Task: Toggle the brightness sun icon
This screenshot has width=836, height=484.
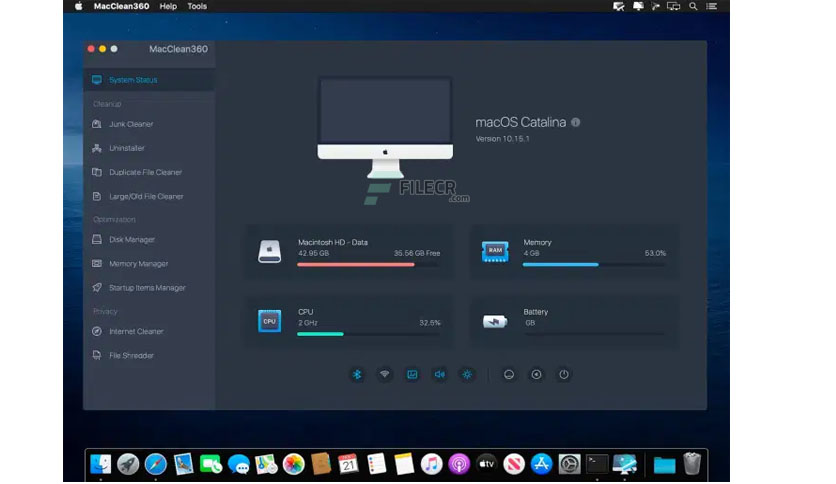Action: point(467,375)
